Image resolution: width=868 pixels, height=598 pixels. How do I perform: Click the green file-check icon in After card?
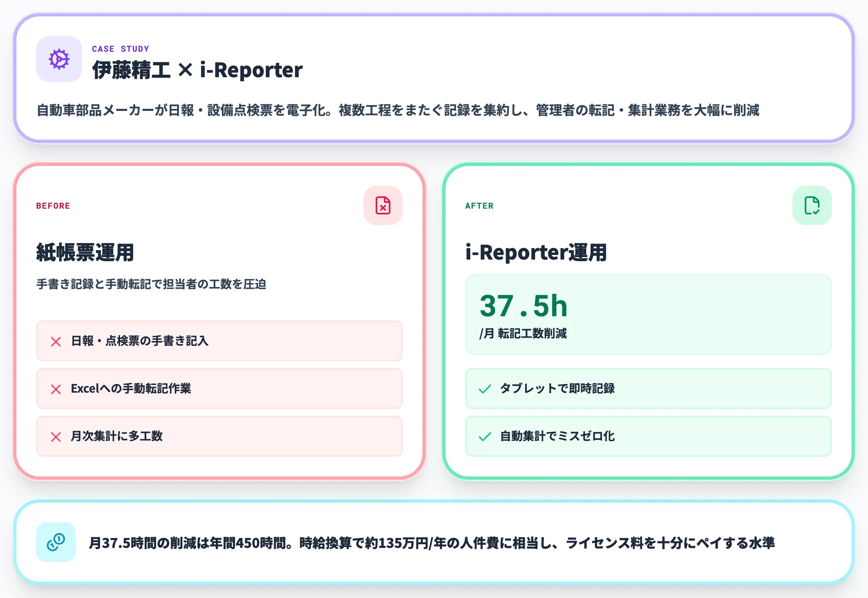tap(812, 205)
